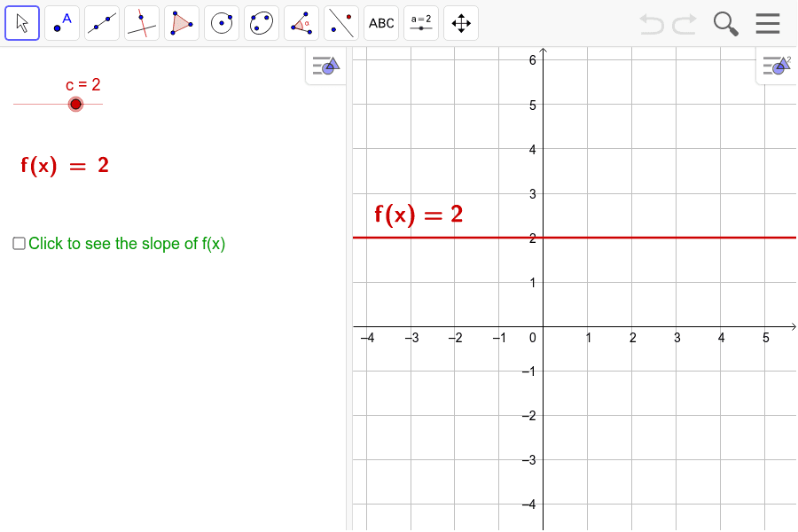Click the 'c = 2' slider label

point(83,84)
